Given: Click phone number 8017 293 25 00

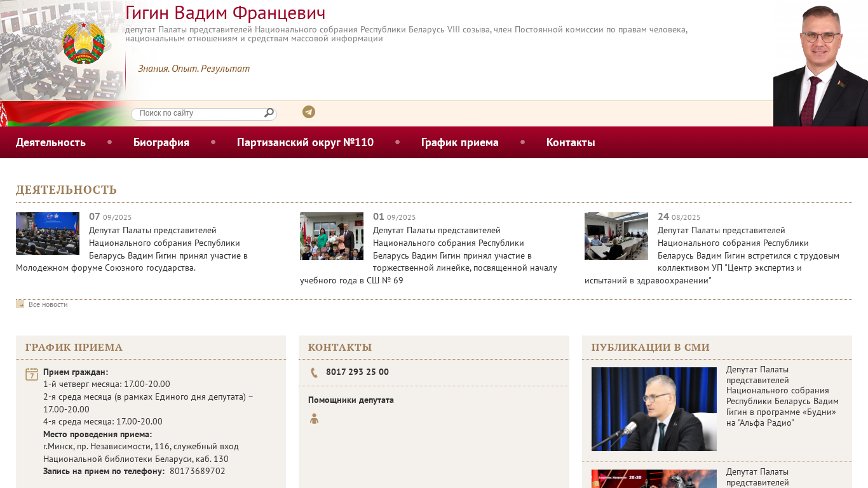Looking at the screenshot, I should point(357,372).
